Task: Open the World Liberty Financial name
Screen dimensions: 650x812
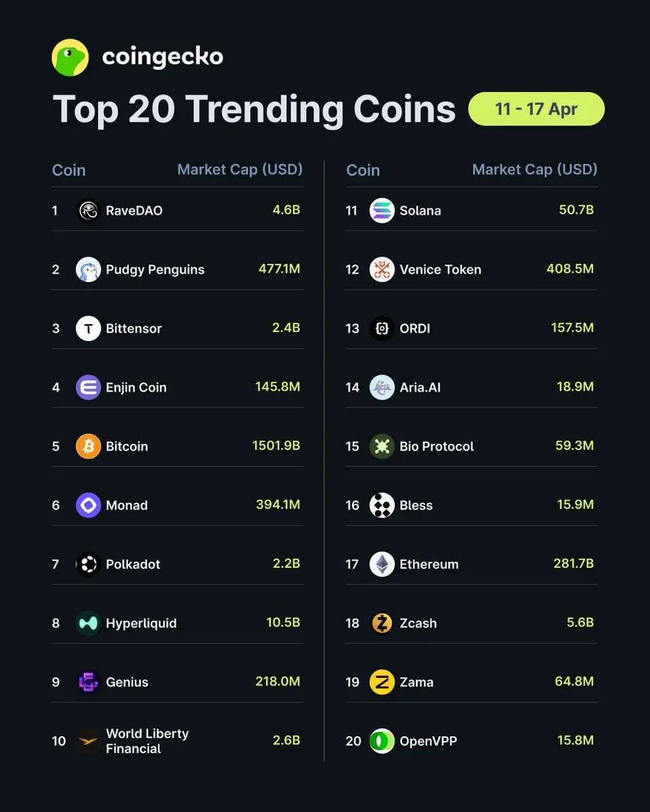Action: coord(147,741)
